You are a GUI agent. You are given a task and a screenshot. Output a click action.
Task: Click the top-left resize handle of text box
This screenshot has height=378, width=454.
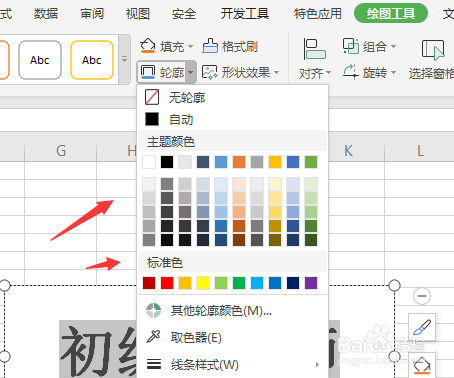pyautogui.click(x=5, y=285)
